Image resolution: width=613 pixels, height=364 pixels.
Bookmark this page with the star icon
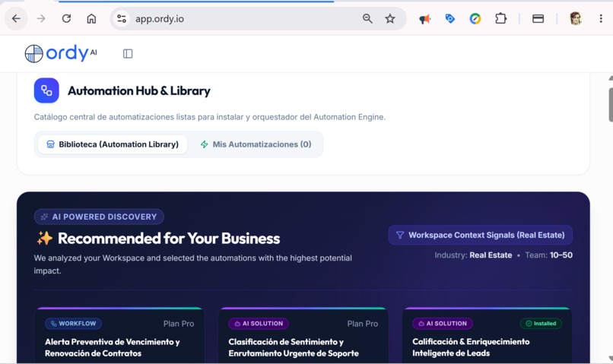pyautogui.click(x=390, y=18)
